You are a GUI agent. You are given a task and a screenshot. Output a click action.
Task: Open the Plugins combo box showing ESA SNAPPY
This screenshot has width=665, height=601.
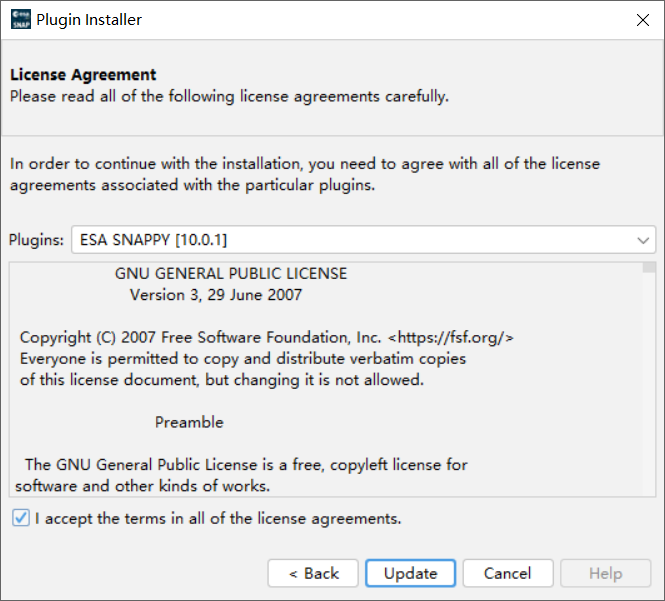point(350,240)
